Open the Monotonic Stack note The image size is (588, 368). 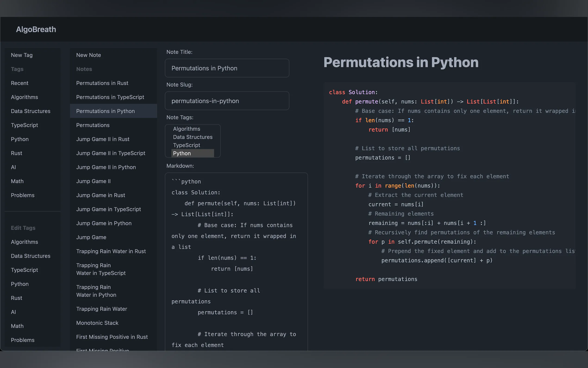(97, 323)
